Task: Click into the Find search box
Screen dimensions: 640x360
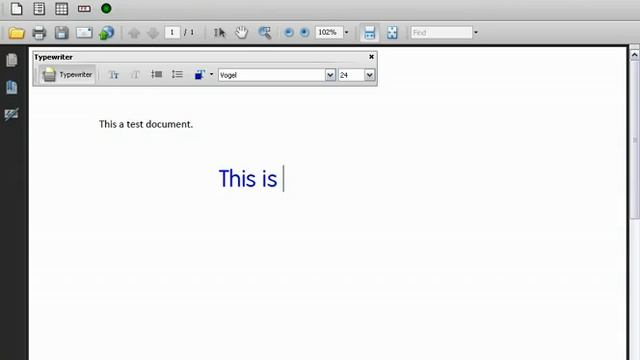Action: (441, 32)
